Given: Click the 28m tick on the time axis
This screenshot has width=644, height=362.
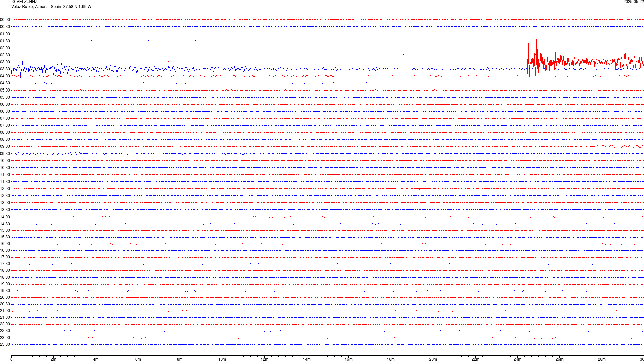Looking at the screenshot, I should point(602,359).
